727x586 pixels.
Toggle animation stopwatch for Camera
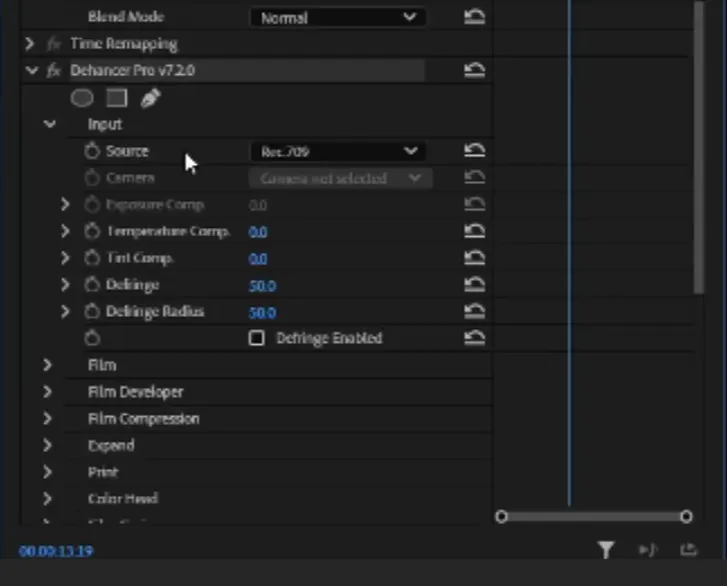coord(92,178)
